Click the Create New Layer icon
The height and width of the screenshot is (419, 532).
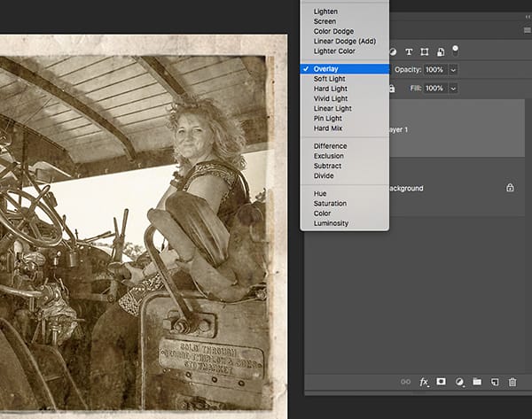pyautogui.click(x=494, y=382)
